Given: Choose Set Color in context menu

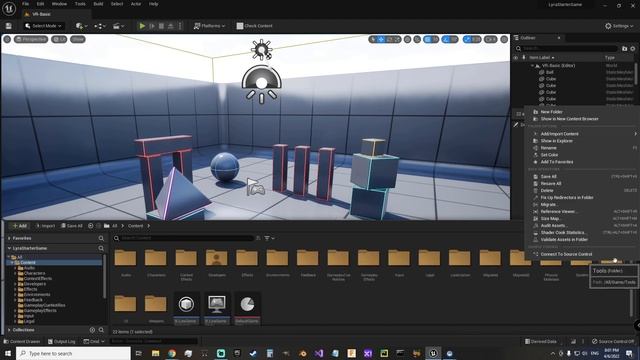Looking at the screenshot, I should click(x=549, y=155).
